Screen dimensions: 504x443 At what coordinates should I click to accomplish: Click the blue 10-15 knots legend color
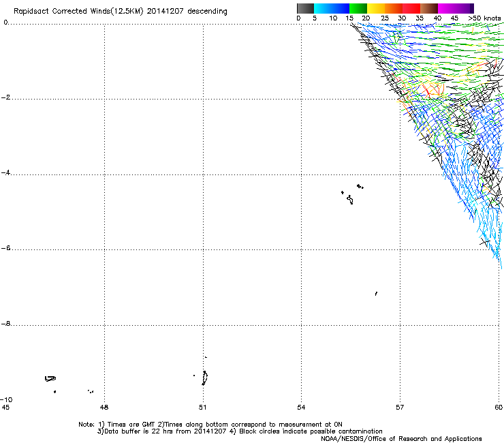(x=341, y=8)
